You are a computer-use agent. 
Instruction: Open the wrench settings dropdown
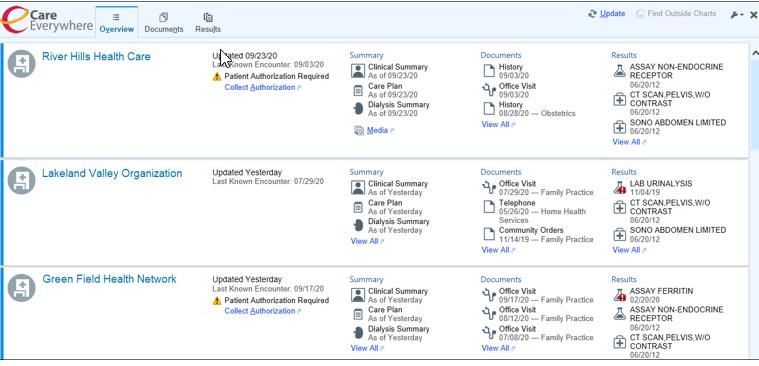737,15
